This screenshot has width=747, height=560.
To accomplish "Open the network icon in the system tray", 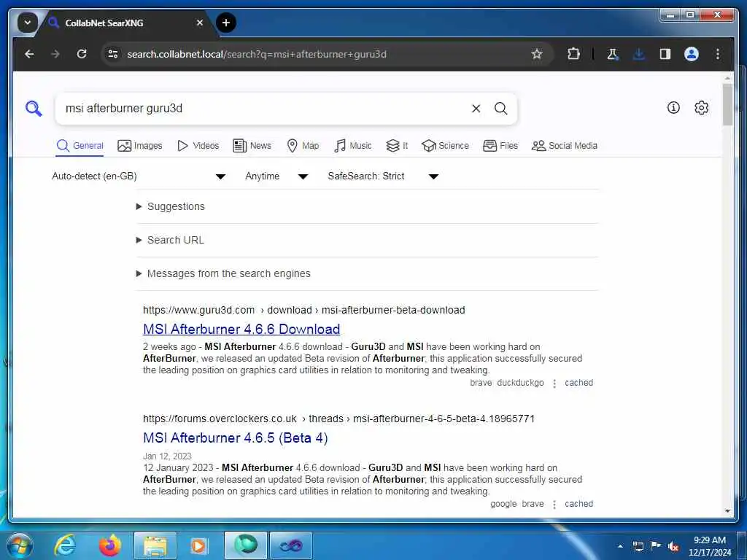I will 638,546.
